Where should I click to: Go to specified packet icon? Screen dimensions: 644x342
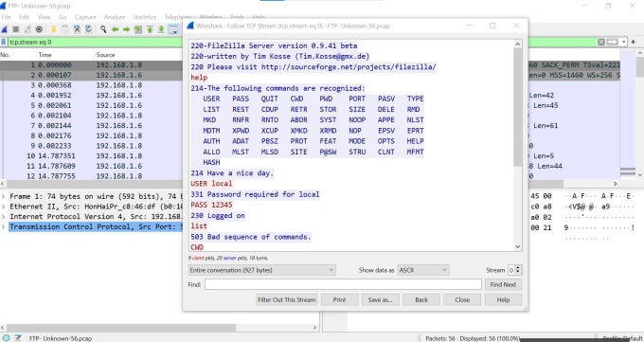(x=138, y=29)
